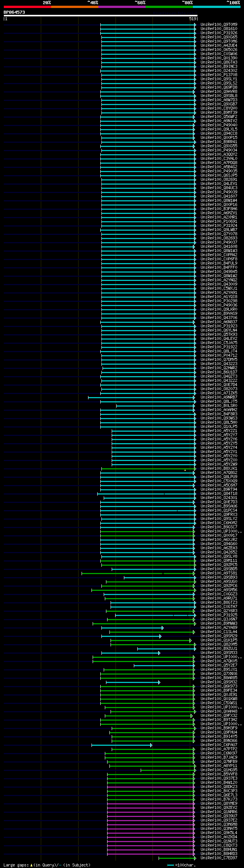Select label UniRef100_A6N837
Image resolution: width=244 pixels, height=868 pixels.
(219, 322)
